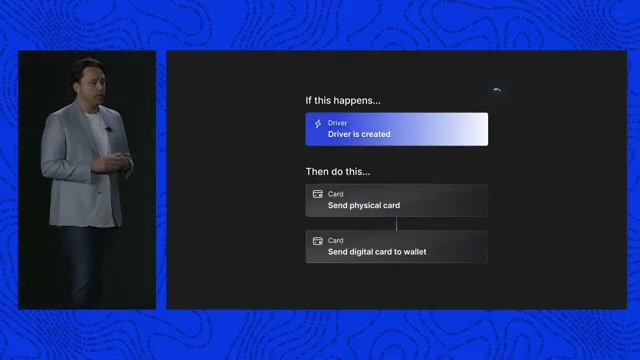Viewport: 640px width, 360px height.
Task: Click the 'Card' label above Send physical card
Action: 336,194
